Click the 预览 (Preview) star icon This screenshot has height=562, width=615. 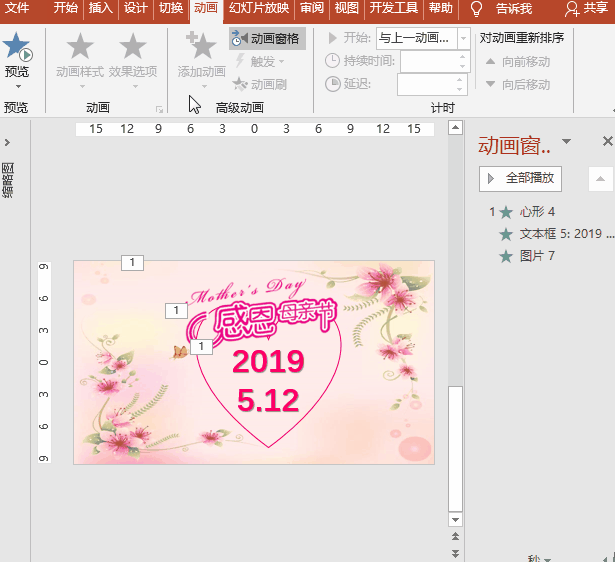pyautogui.click(x=17, y=47)
